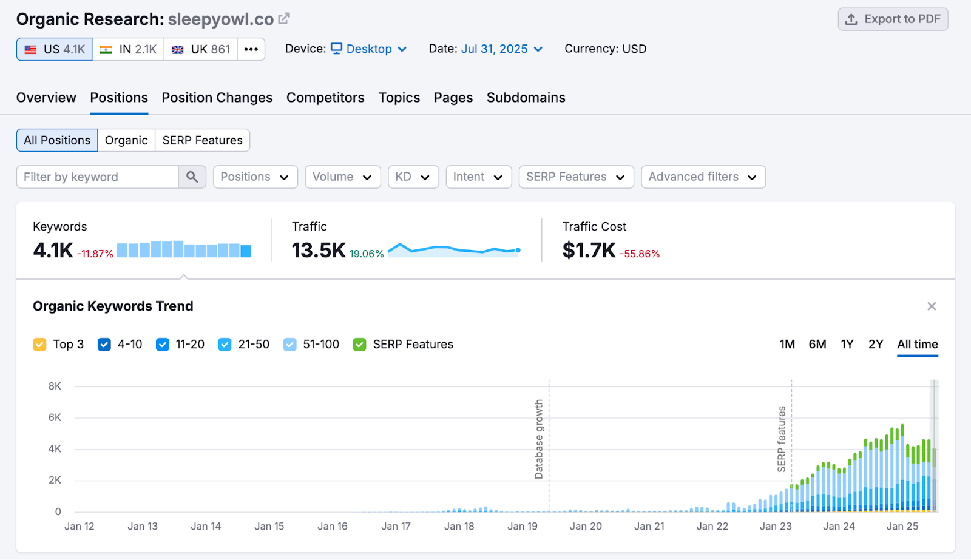This screenshot has height=560, width=971.
Task: Click Export to PDF button
Action: (893, 19)
